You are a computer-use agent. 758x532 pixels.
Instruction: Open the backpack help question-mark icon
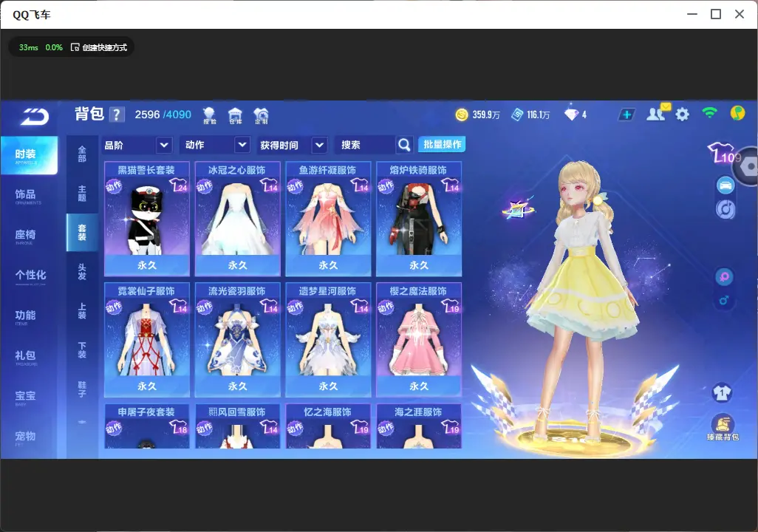[117, 115]
